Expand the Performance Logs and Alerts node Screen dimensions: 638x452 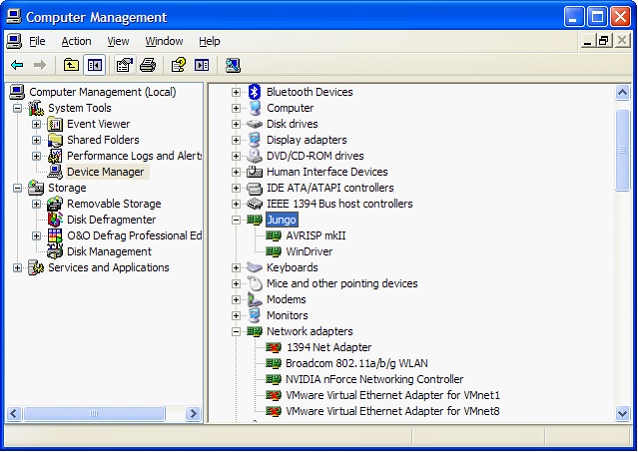37,156
